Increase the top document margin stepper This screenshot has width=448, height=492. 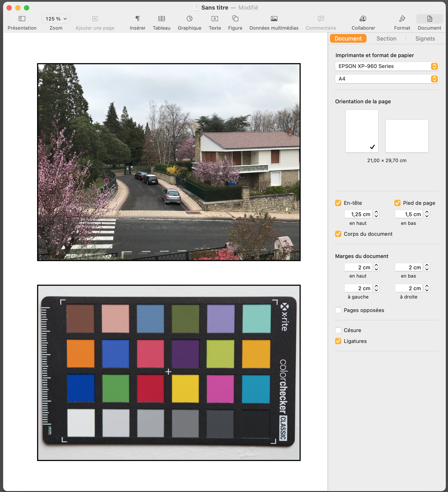pyautogui.click(x=376, y=265)
